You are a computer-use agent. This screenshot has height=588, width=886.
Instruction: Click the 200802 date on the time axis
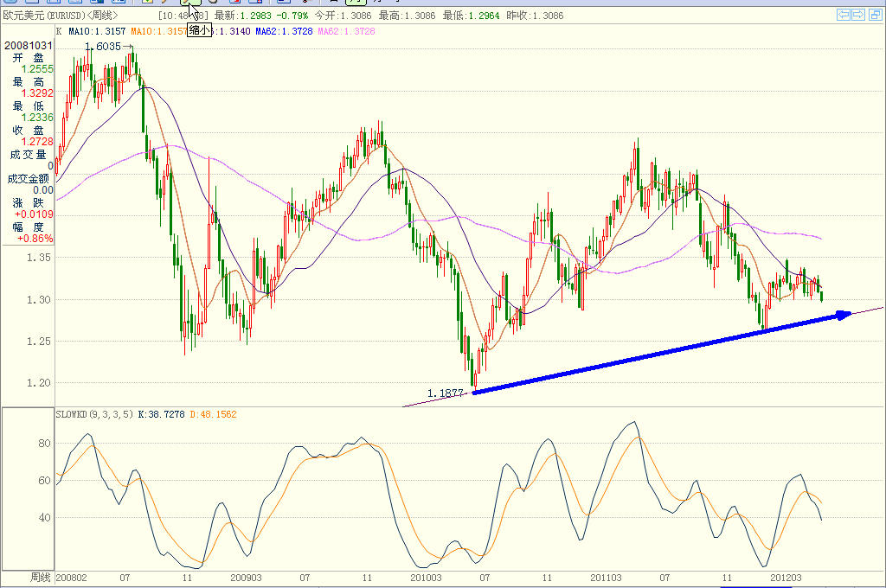(72, 578)
